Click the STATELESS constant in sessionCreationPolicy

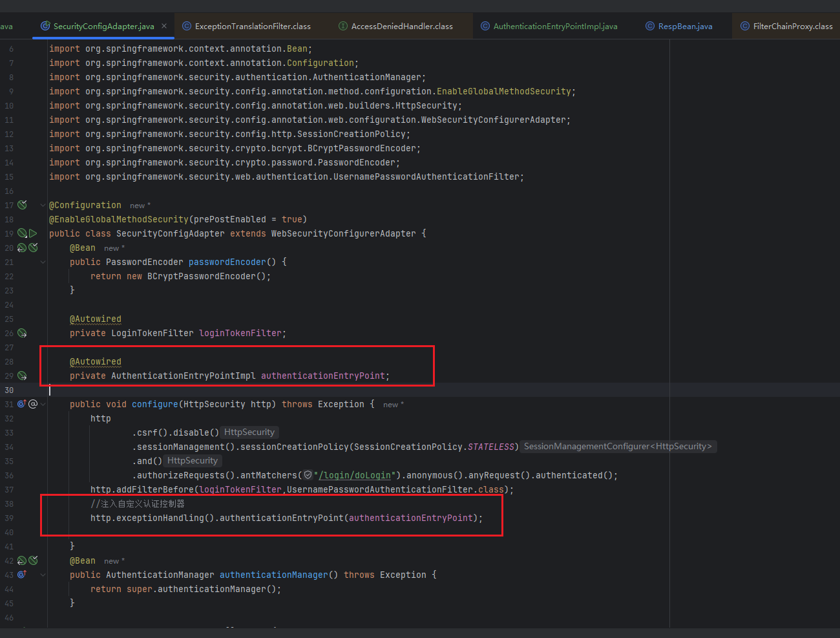[490, 447]
